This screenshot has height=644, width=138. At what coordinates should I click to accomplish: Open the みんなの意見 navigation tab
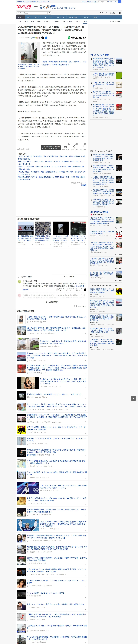coord(73,17)
